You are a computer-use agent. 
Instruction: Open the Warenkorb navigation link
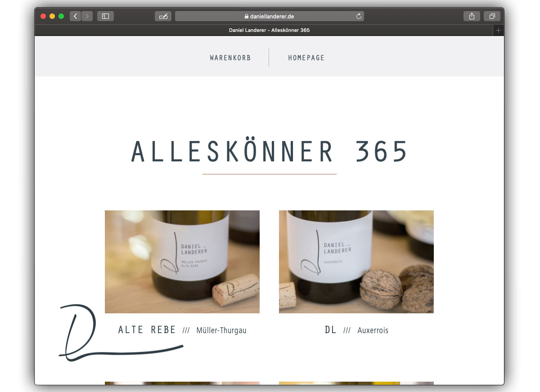pyautogui.click(x=230, y=58)
